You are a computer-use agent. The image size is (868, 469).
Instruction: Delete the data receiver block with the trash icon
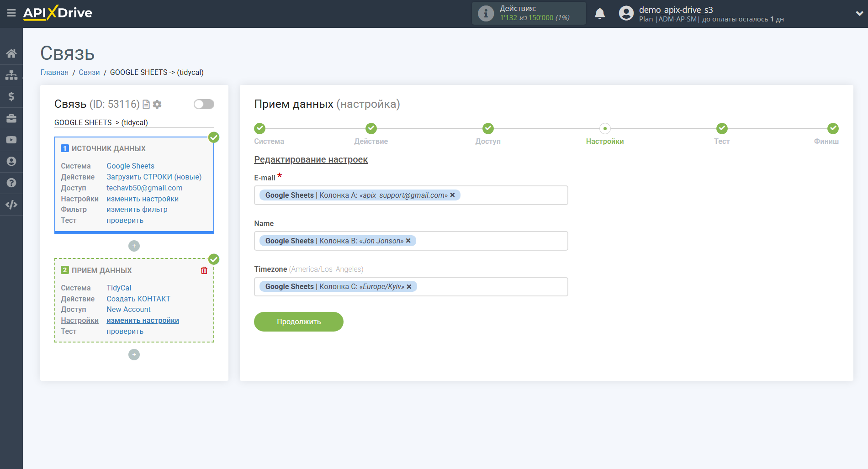(204, 270)
